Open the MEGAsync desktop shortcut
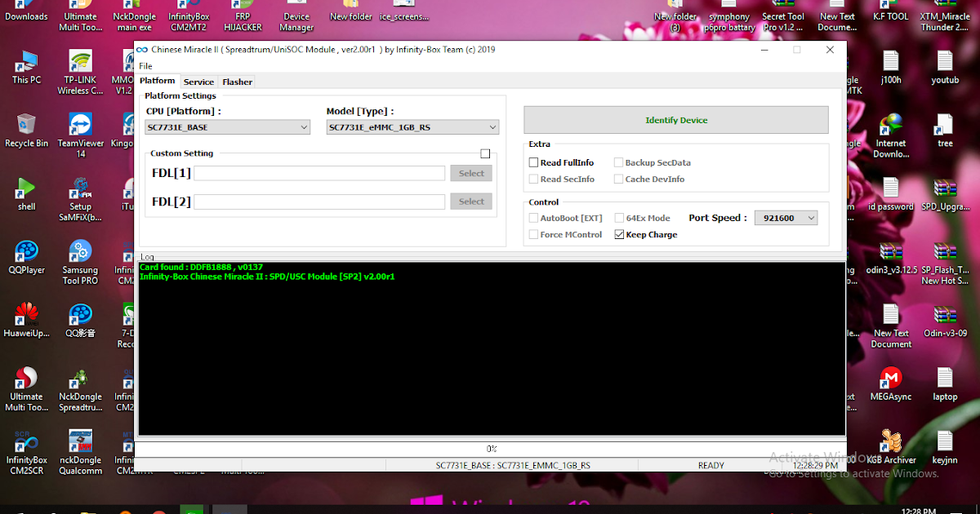 [891, 384]
